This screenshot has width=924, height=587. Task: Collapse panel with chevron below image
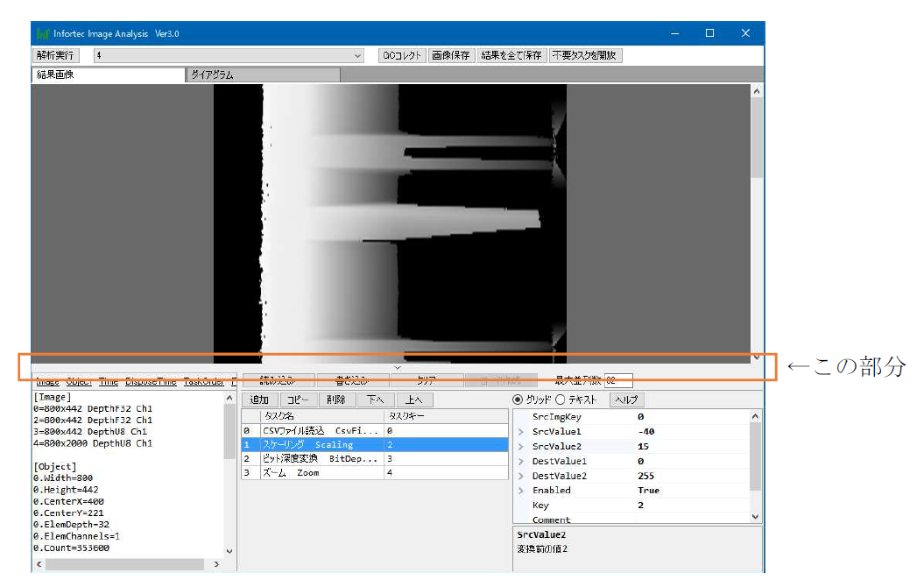(x=398, y=368)
